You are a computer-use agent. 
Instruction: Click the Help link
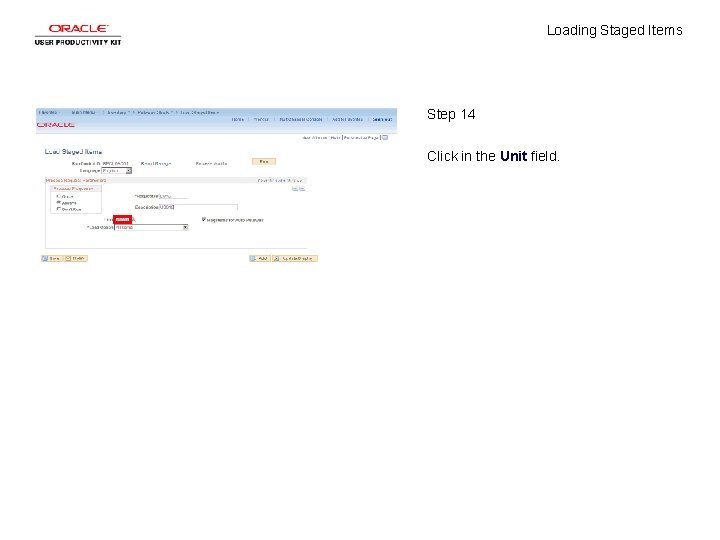335,138
